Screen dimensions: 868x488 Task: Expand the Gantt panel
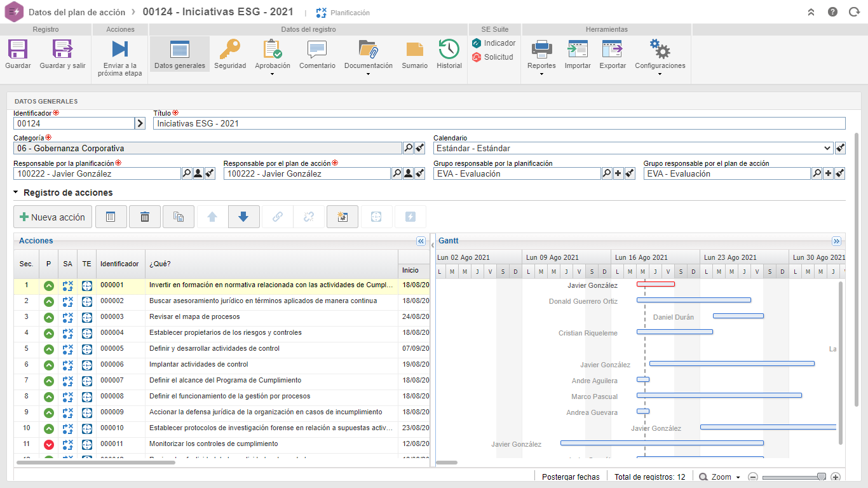coord(837,241)
